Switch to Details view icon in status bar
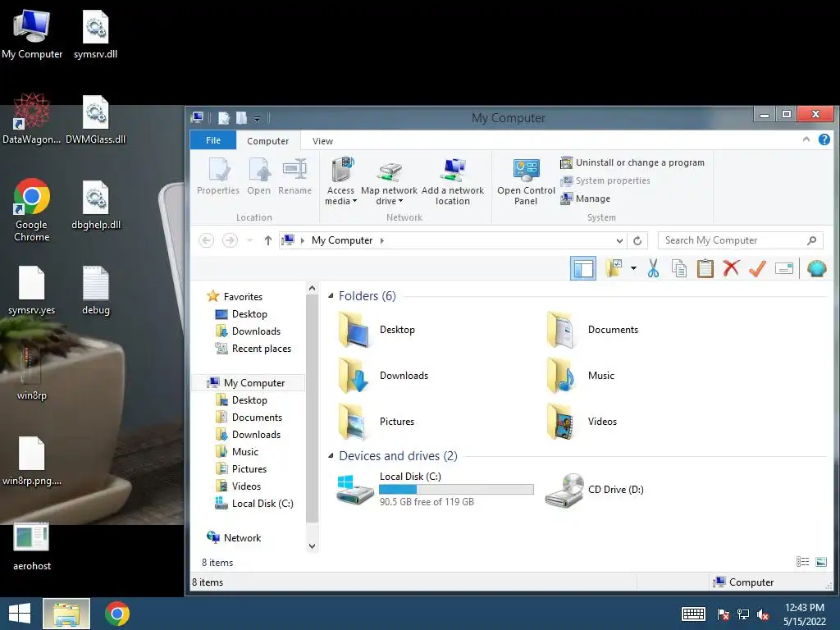 pos(802,562)
